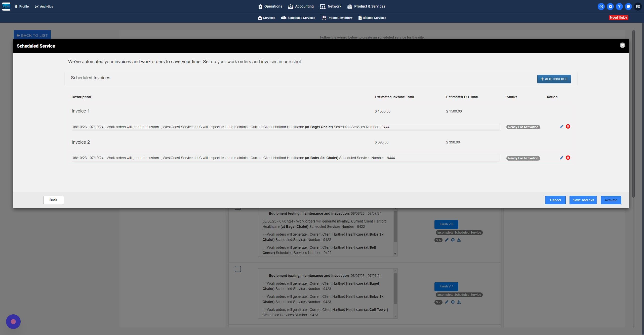Click the purple floating assistant bubble
This screenshot has height=335, width=644.
tap(13, 321)
